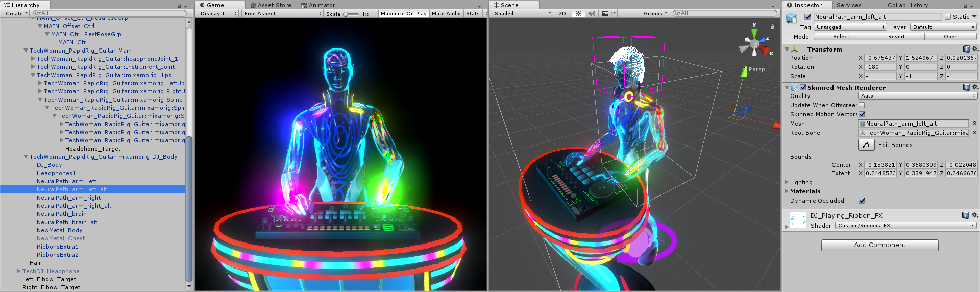Switch to the Asset Store tab
980x292 pixels.
coord(271,5)
